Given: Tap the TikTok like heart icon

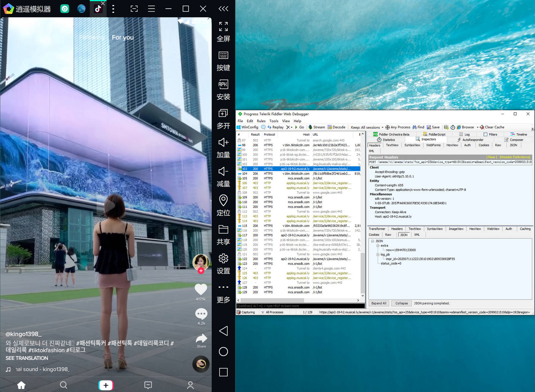Looking at the screenshot, I should click(201, 289).
